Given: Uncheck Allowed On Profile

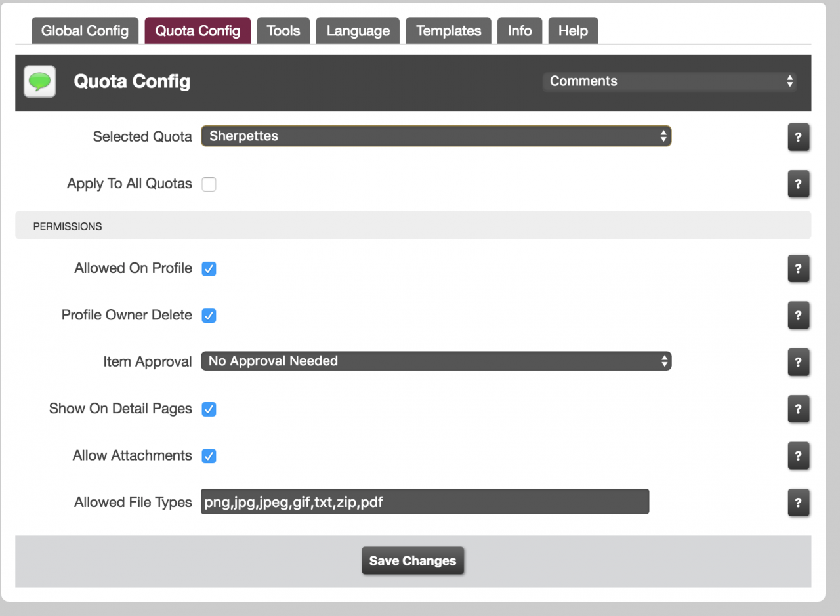Looking at the screenshot, I should [x=209, y=269].
